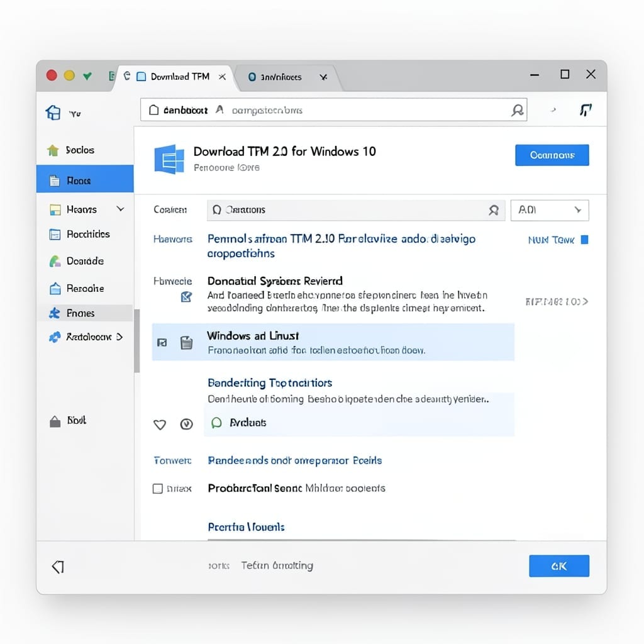
Task: Click the circled down-arrow icon
Action: 186,424
